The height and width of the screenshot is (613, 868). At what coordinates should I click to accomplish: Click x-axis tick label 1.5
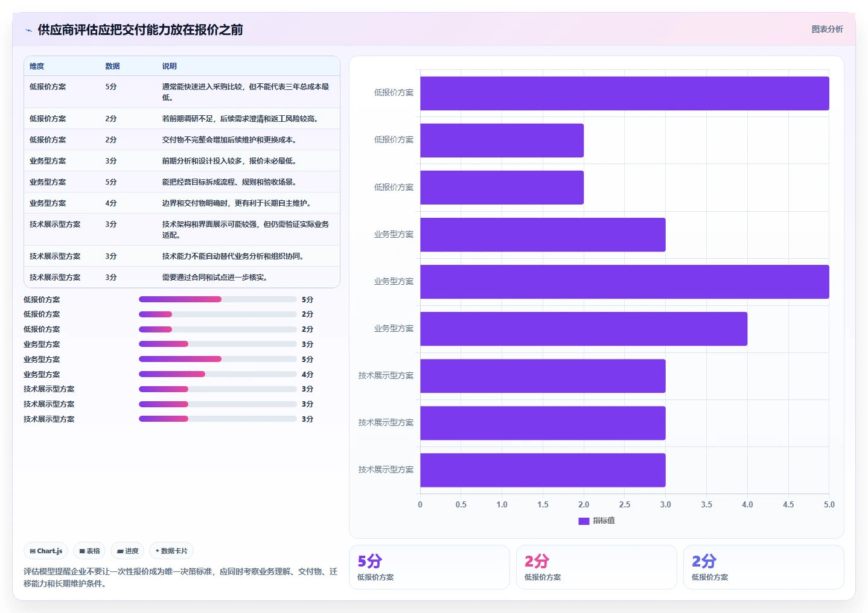pos(543,504)
